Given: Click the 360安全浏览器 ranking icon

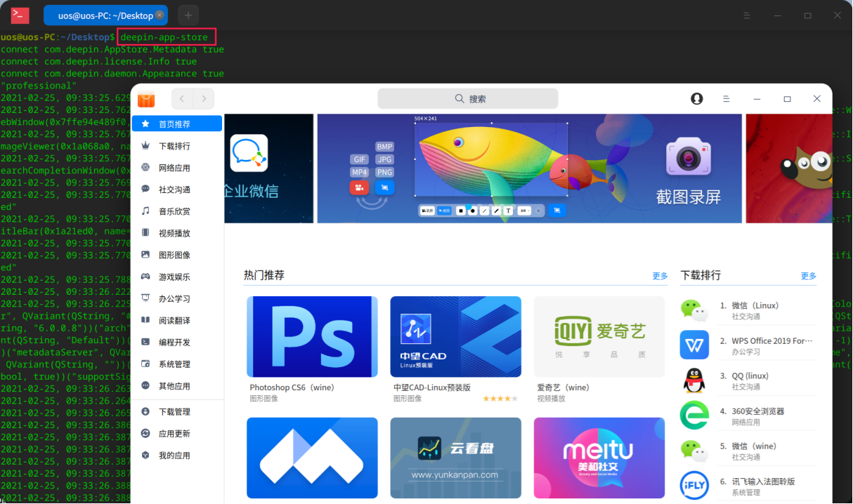Looking at the screenshot, I should tap(694, 416).
